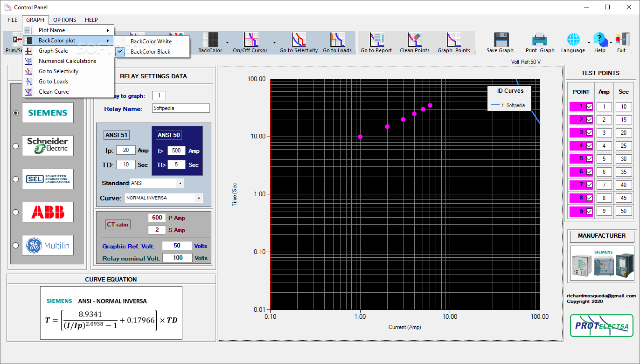Open the OPTIONS menu
Image resolution: width=640 pixels, height=364 pixels.
click(x=65, y=20)
